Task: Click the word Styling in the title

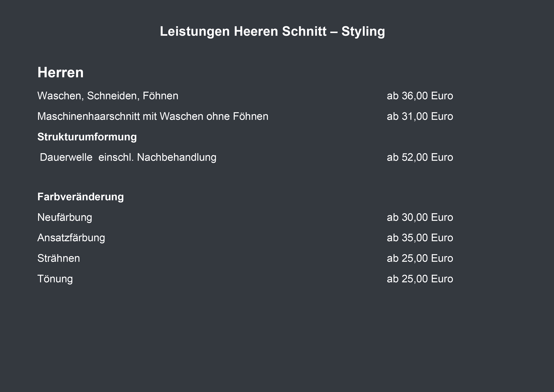Action: click(x=363, y=32)
